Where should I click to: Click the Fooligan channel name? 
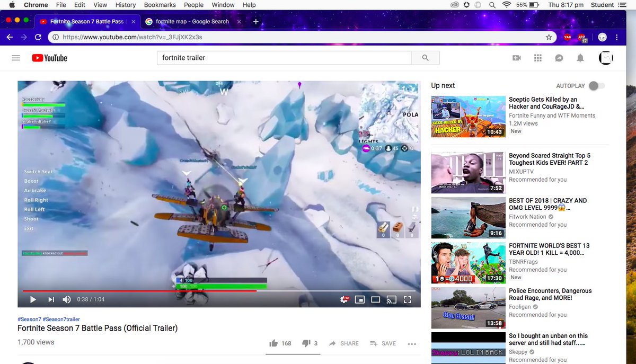pos(520,307)
